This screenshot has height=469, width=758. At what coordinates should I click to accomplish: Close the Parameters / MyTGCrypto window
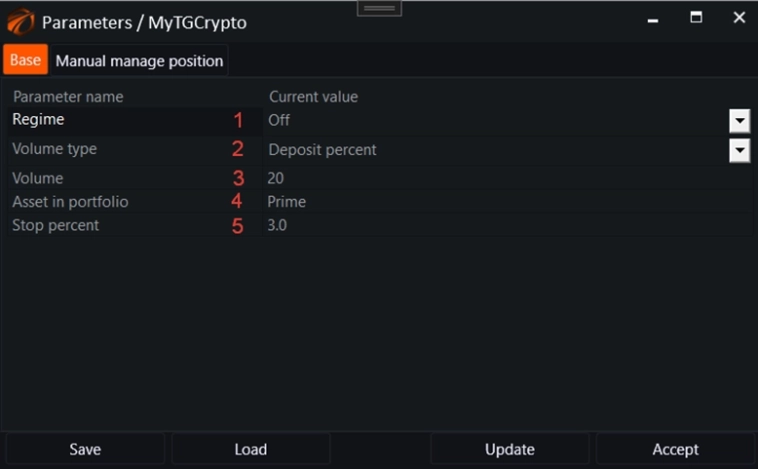739,18
